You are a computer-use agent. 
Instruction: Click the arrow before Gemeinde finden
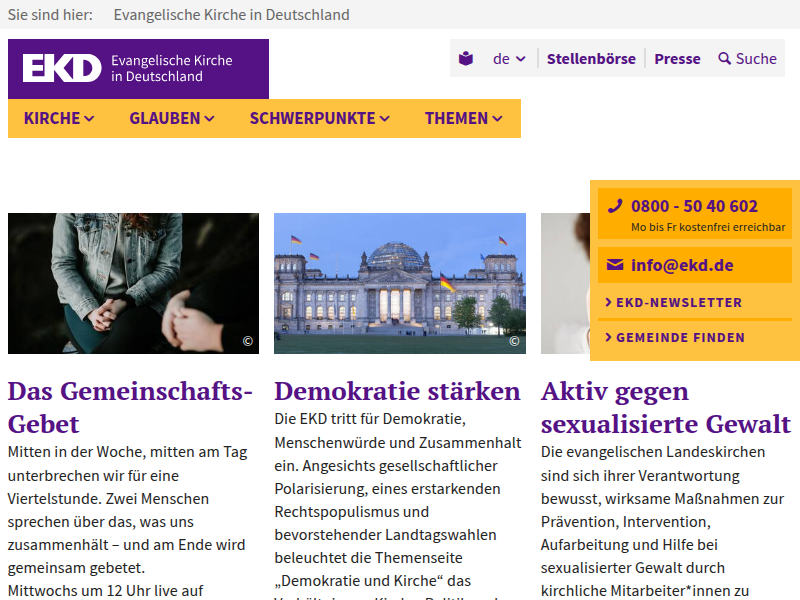tap(608, 337)
